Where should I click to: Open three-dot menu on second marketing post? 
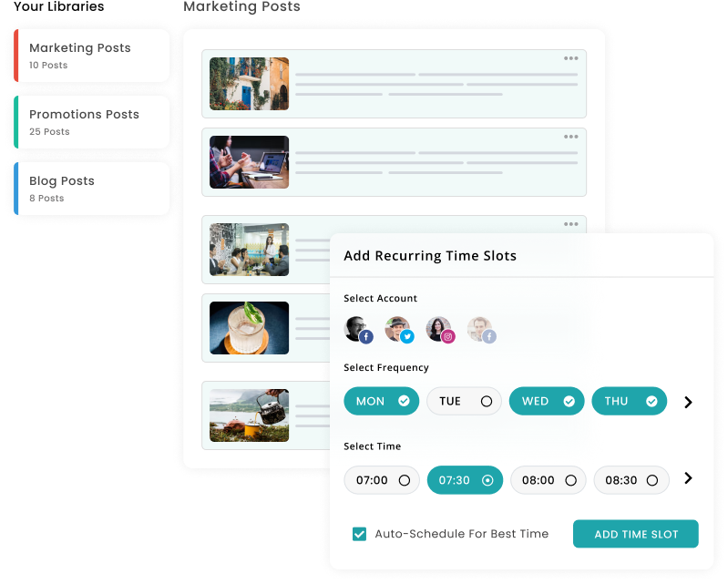[x=570, y=137]
